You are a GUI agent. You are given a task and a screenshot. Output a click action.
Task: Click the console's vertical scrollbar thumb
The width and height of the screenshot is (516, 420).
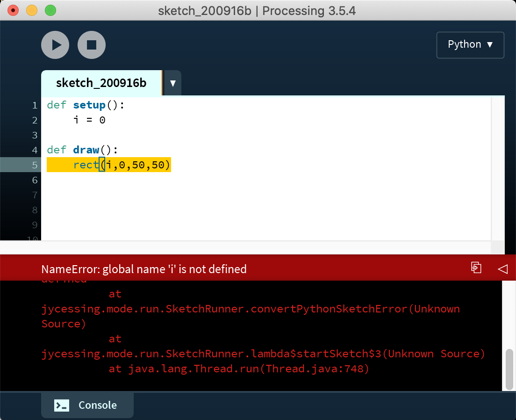509,369
